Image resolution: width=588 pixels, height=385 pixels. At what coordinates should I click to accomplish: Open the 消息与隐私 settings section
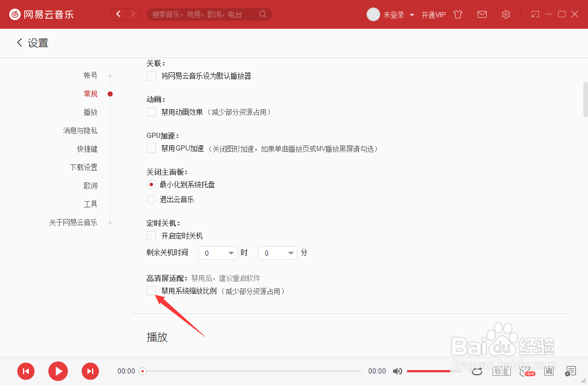coord(81,130)
